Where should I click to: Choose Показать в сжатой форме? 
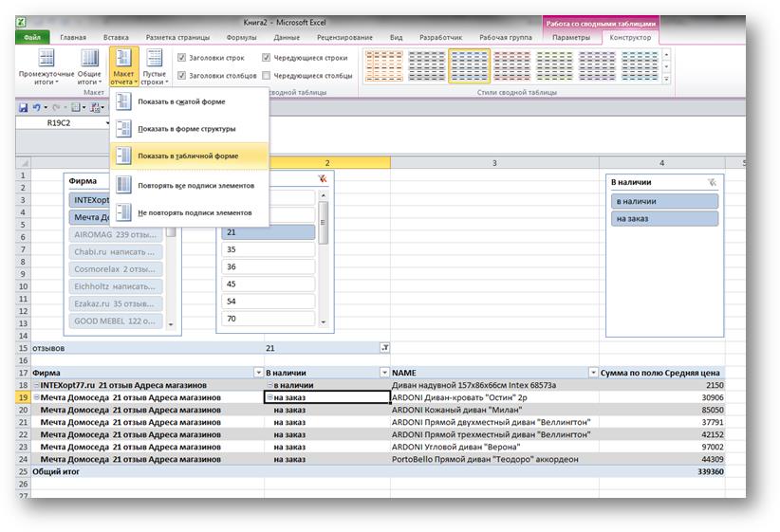coord(190,101)
